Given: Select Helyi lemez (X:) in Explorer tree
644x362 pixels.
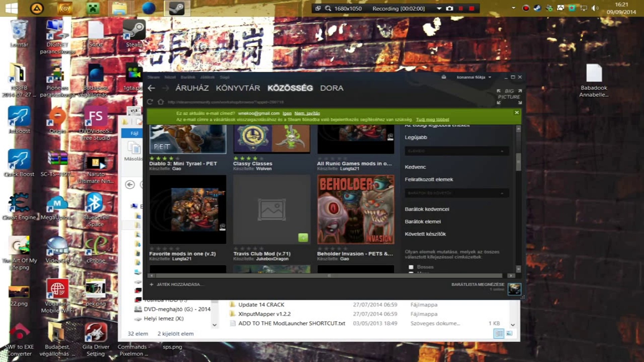Looking at the screenshot, I should [159, 318].
